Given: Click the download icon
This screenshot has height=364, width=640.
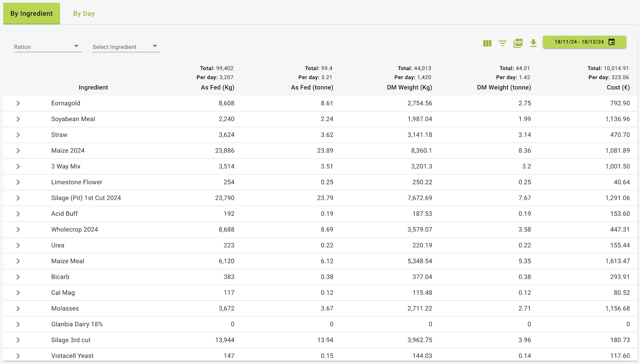Looking at the screenshot, I should pos(533,43).
